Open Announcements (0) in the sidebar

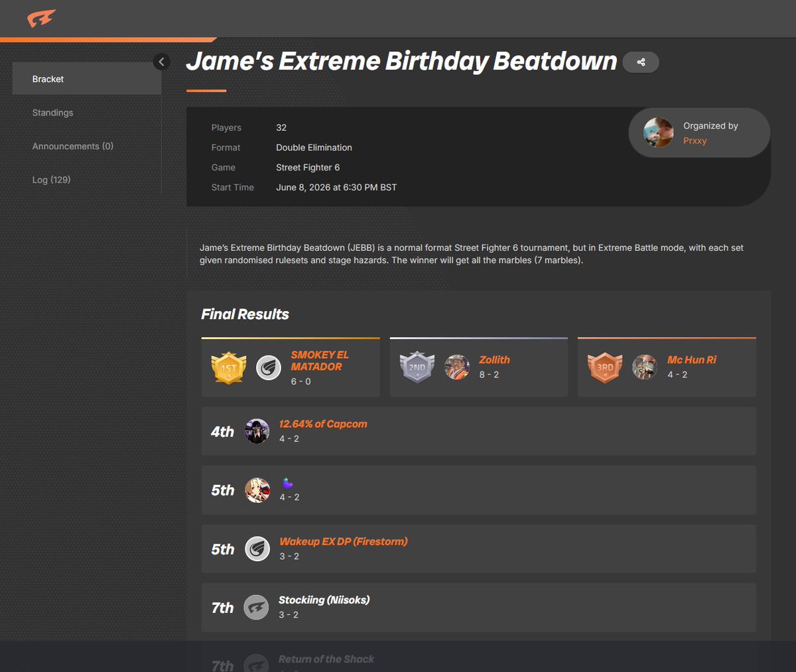pos(73,146)
